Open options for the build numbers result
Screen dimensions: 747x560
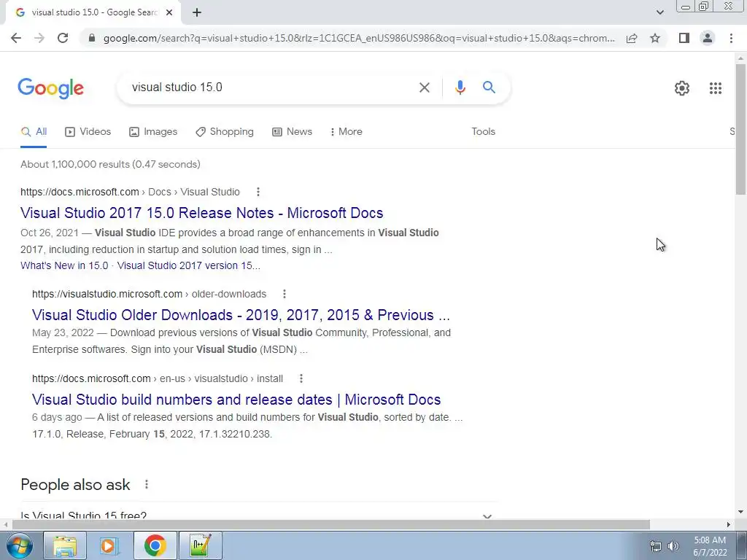[301, 378]
